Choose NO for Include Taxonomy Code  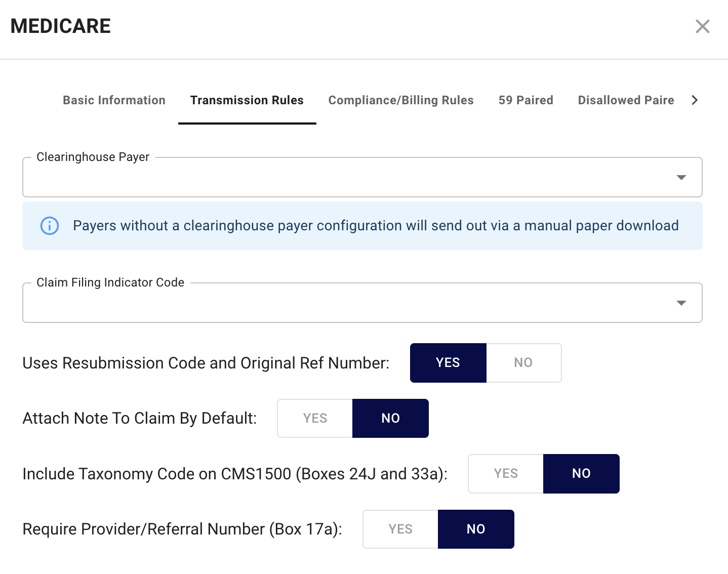pos(581,474)
